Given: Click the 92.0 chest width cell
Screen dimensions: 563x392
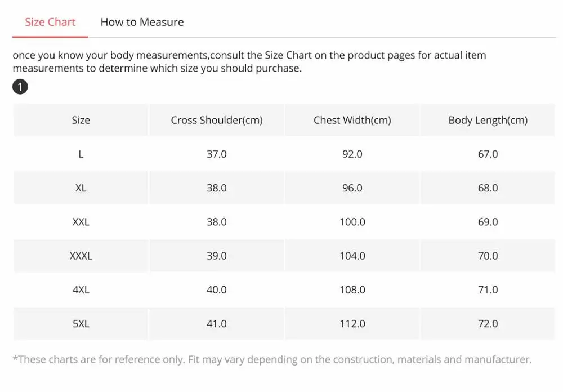Looking at the screenshot, I should click(352, 154).
